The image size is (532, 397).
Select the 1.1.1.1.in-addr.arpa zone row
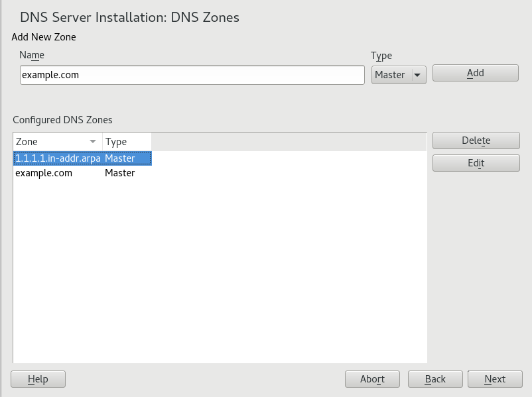coord(58,158)
